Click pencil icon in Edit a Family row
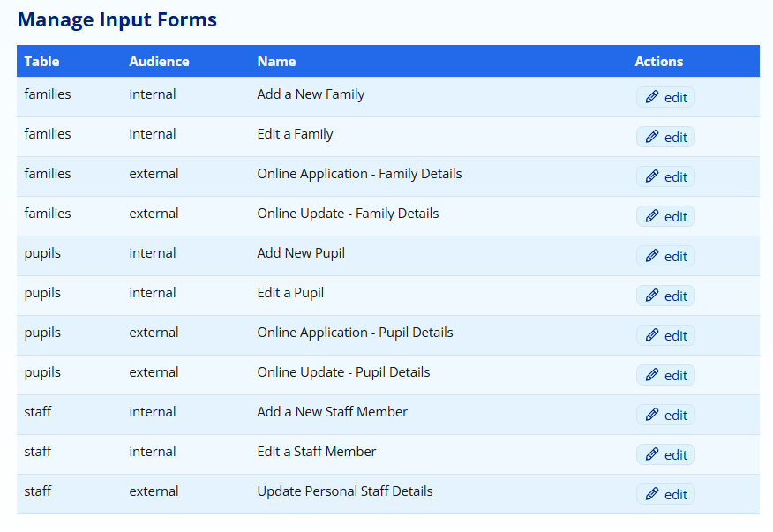773x532 pixels. pyautogui.click(x=652, y=137)
